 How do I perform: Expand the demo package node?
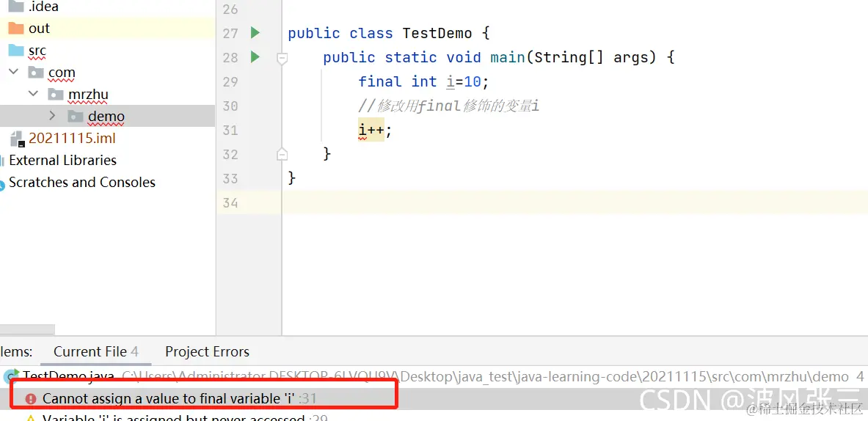53,116
